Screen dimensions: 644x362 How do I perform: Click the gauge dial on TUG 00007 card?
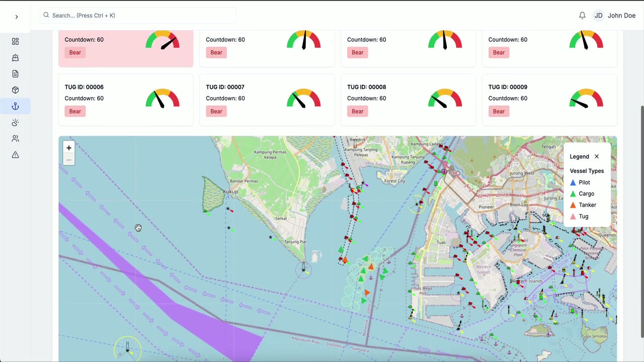303,99
